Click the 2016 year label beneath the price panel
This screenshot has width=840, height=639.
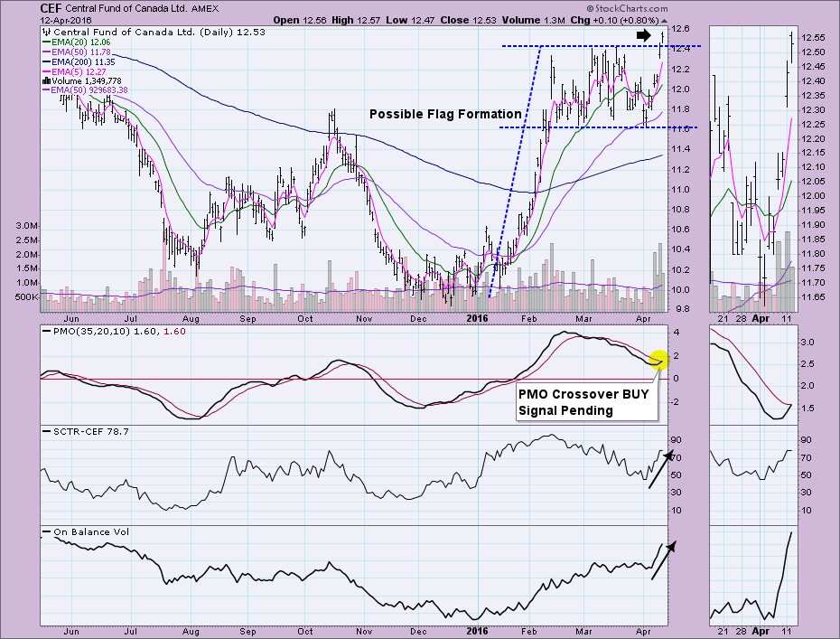pyautogui.click(x=477, y=318)
